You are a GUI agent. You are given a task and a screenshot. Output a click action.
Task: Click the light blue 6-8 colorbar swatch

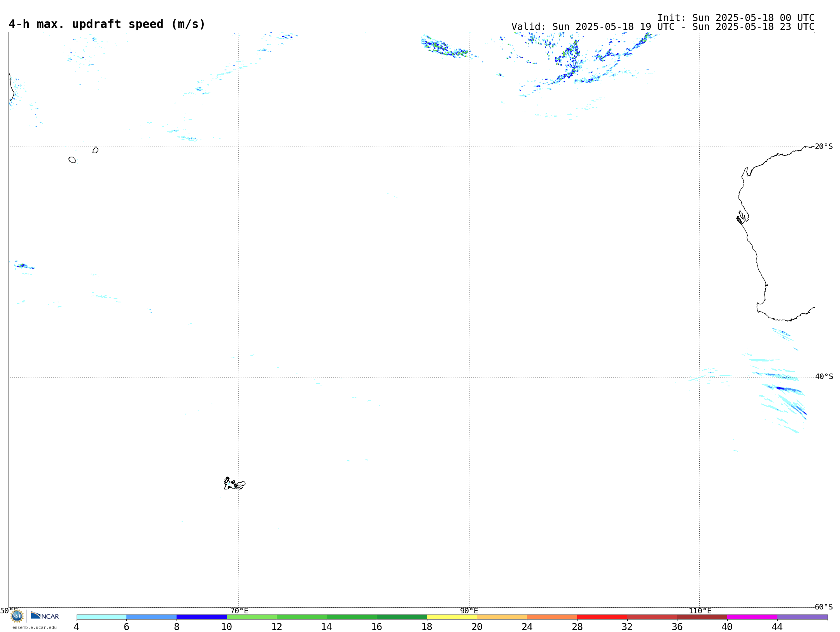coord(152,617)
